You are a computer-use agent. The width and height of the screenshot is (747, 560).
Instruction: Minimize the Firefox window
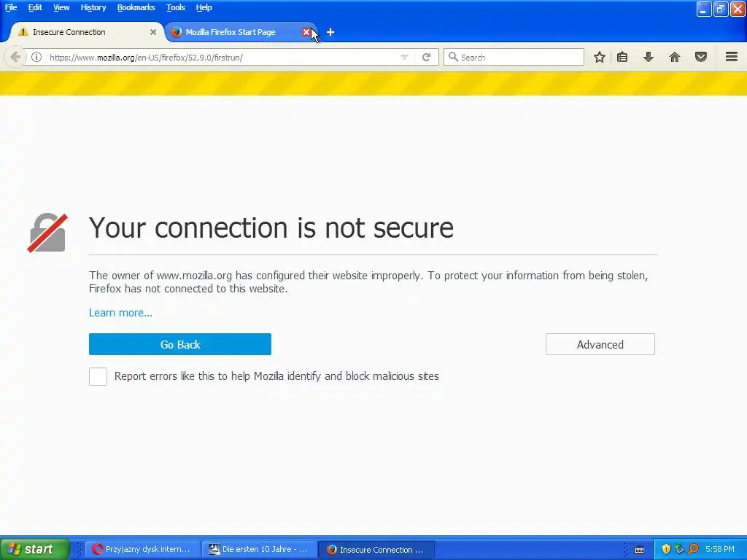click(704, 9)
